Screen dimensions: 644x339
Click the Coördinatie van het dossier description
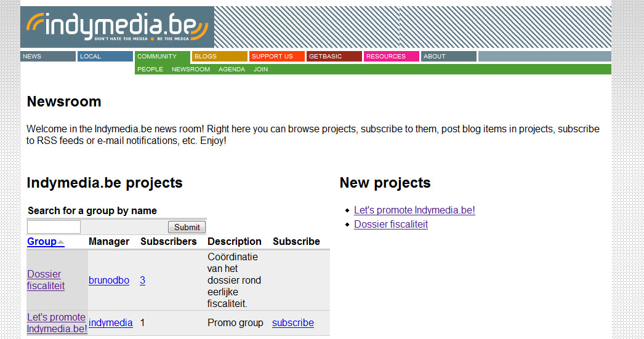pos(234,281)
